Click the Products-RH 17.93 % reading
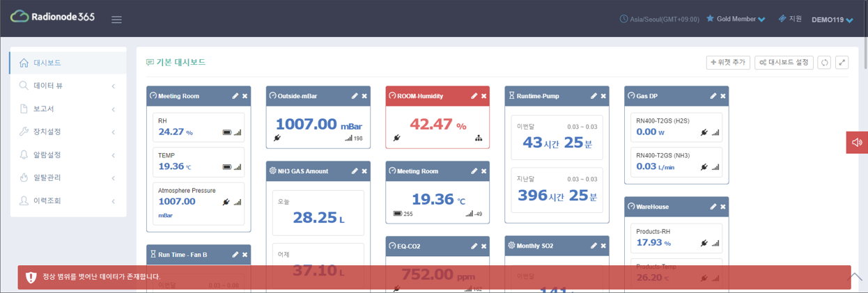Viewport: 868px width, 293px height. pyautogui.click(x=676, y=238)
